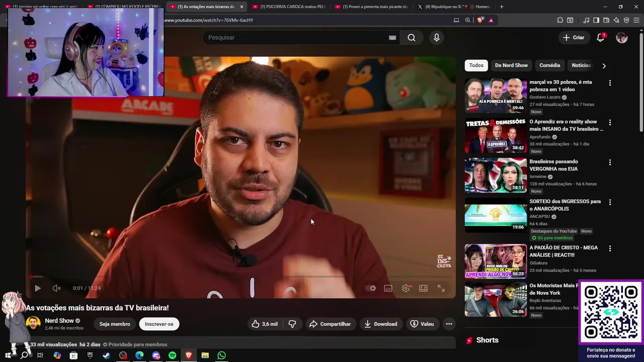Open the account avatar menu
The height and width of the screenshot is (362, 644).
pos(622,38)
